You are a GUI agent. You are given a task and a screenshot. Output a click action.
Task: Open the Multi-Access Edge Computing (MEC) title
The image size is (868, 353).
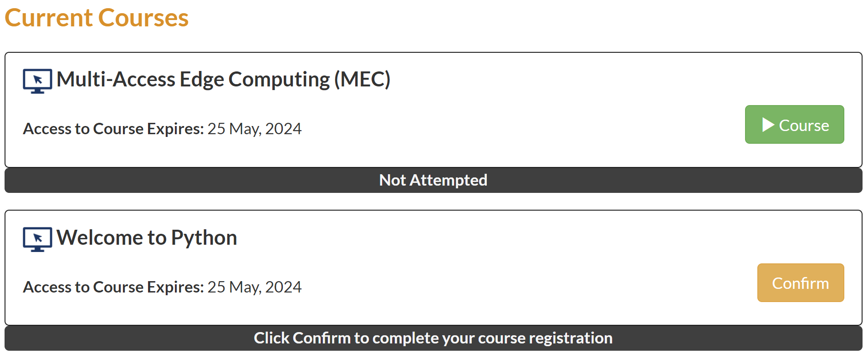223,80
